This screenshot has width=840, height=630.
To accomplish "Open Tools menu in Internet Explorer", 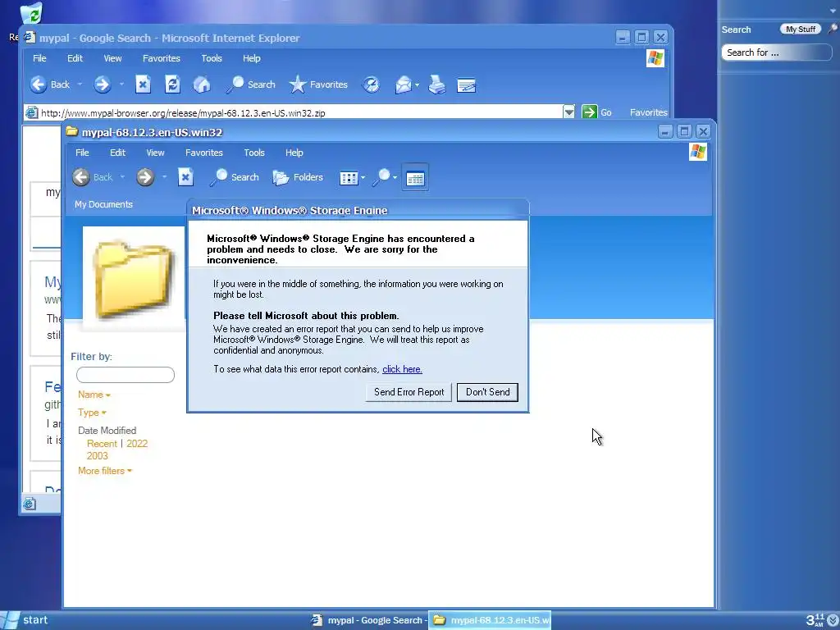I will [x=212, y=58].
